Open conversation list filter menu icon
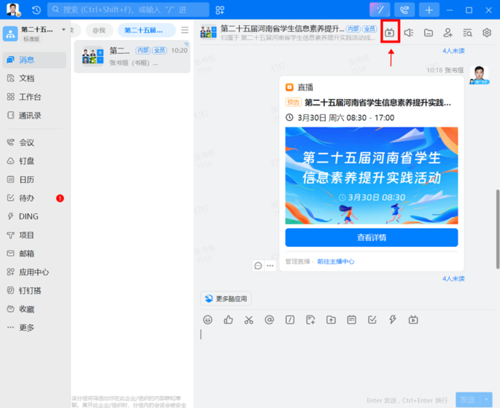Viewport: 500px width, 408px height. pyautogui.click(x=185, y=30)
